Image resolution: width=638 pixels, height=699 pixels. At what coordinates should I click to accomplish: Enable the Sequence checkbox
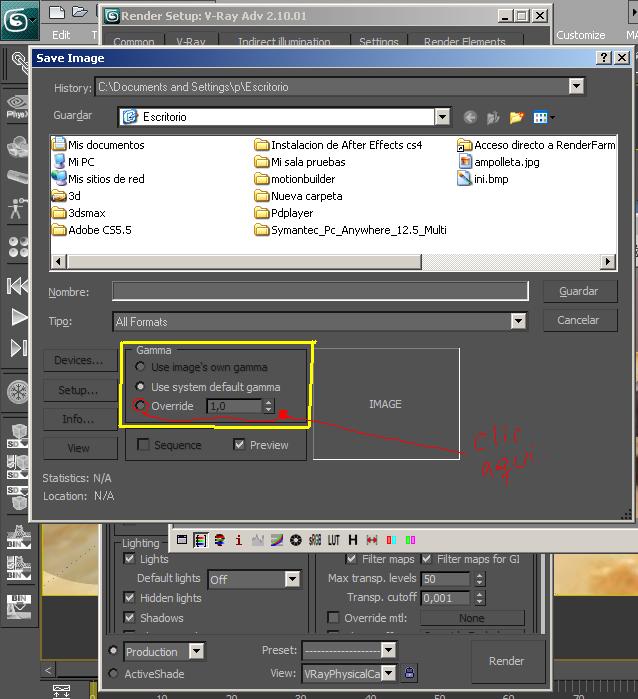tap(143, 444)
